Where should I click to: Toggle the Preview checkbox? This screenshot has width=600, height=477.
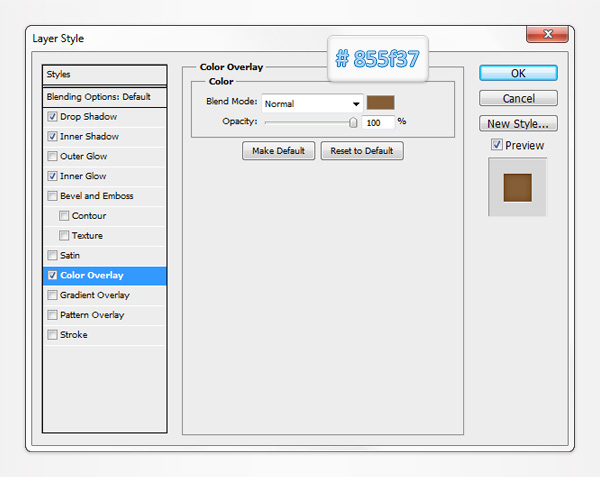[x=497, y=146]
